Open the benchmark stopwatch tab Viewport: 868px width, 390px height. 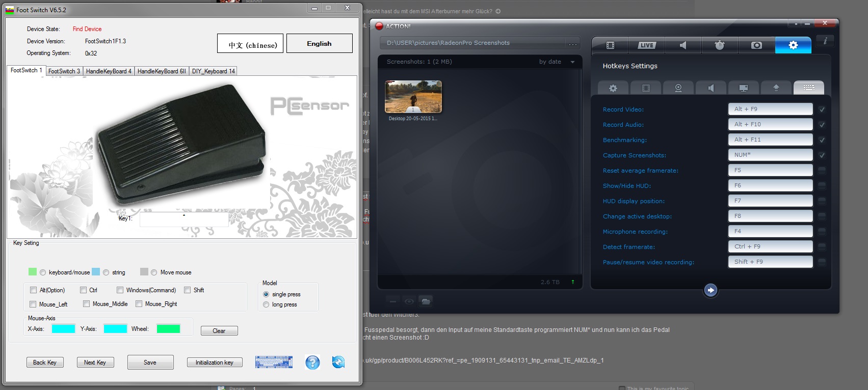720,45
